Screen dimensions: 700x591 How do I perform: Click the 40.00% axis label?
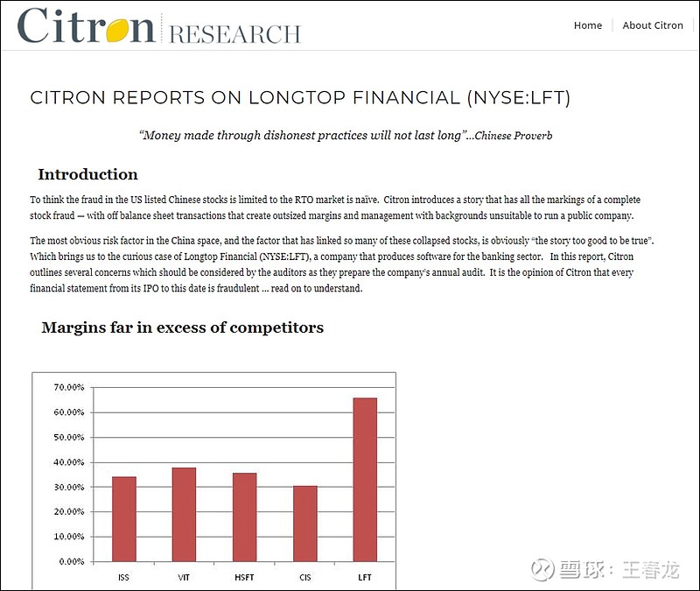[x=69, y=462]
